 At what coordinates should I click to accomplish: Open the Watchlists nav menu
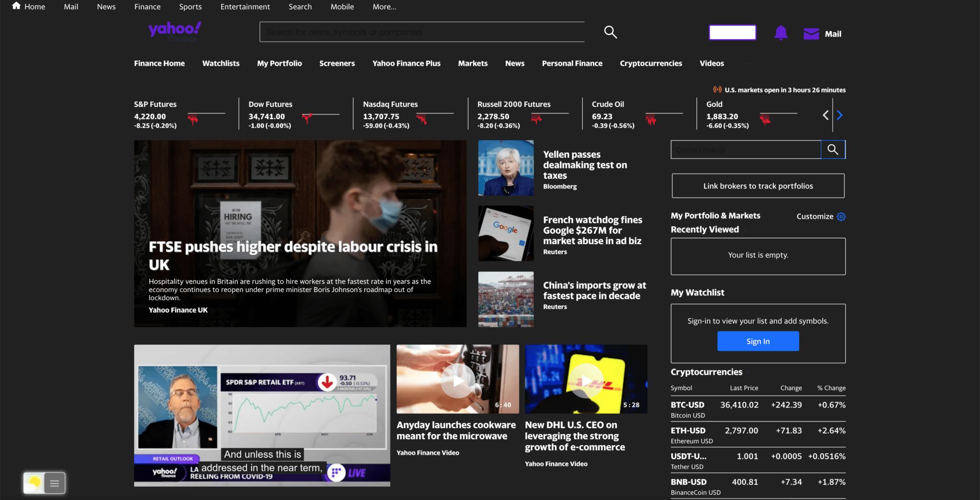coord(221,63)
